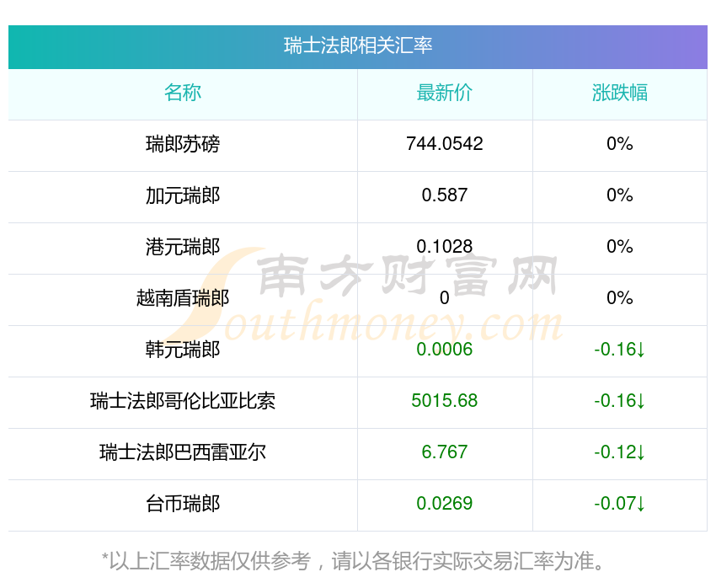Click the green price 6.767
Screen dimensions: 716x588
pyautogui.click(x=444, y=452)
